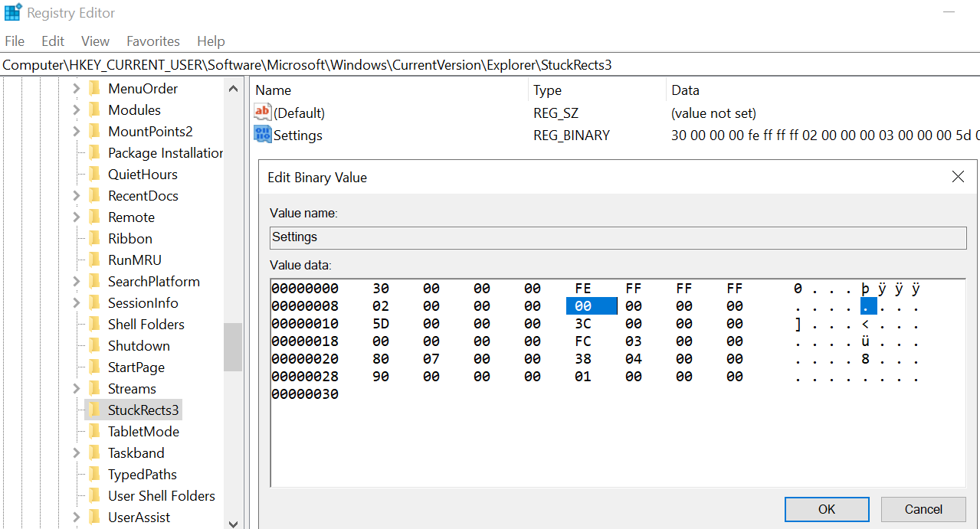
Task: Select the highlighted 00 byte at offset 0C
Action: (x=592, y=306)
